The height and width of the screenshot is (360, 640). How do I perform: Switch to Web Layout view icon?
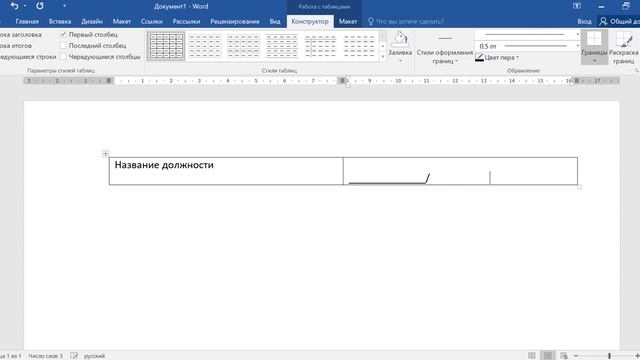pos(564,356)
